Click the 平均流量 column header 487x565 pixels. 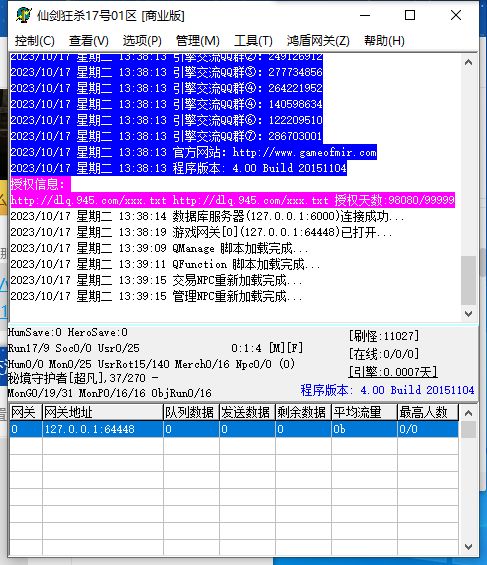(x=364, y=412)
